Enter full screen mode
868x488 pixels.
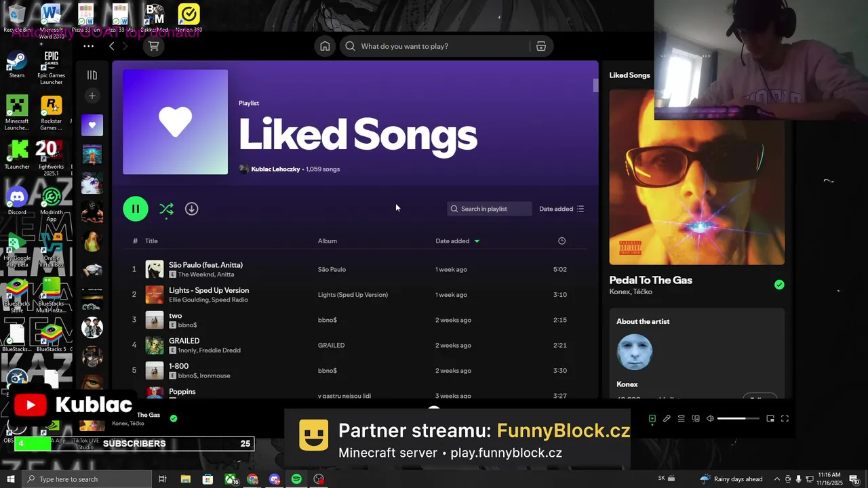pyautogui.click(x=785, y=419)
